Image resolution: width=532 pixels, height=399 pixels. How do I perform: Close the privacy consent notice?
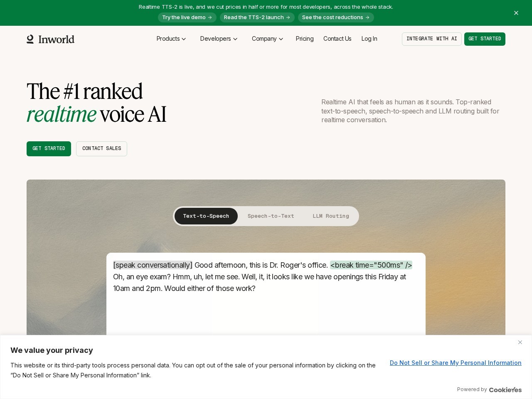[520, 342]
